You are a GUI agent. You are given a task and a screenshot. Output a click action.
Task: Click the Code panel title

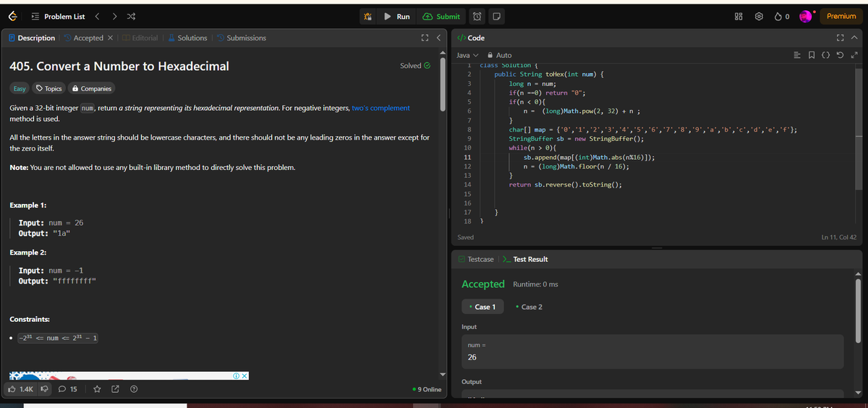[x=470, y=38]
